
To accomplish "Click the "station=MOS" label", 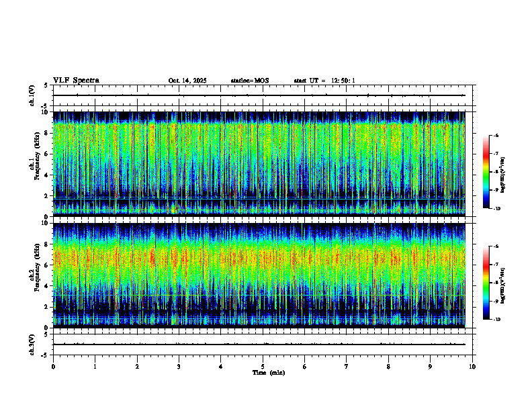I will [x=250, y=81].
